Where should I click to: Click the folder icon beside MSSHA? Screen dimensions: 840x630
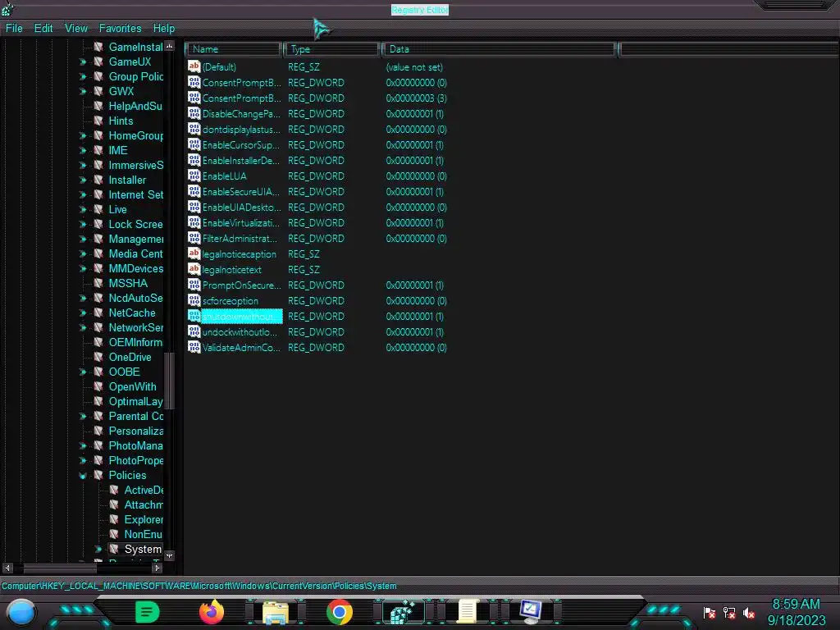[98, 283]
